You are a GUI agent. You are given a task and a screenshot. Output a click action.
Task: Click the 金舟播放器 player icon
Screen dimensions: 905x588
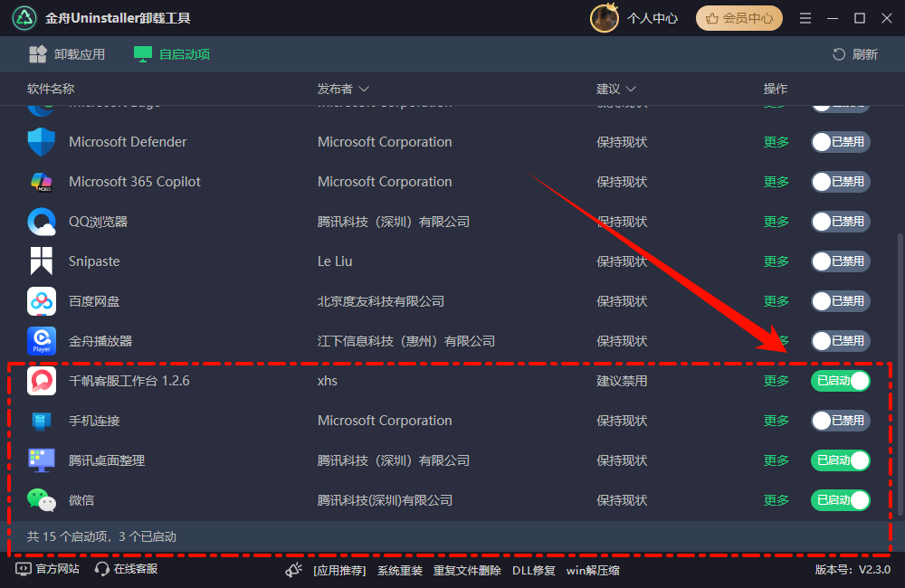click(x=42, y=341)
